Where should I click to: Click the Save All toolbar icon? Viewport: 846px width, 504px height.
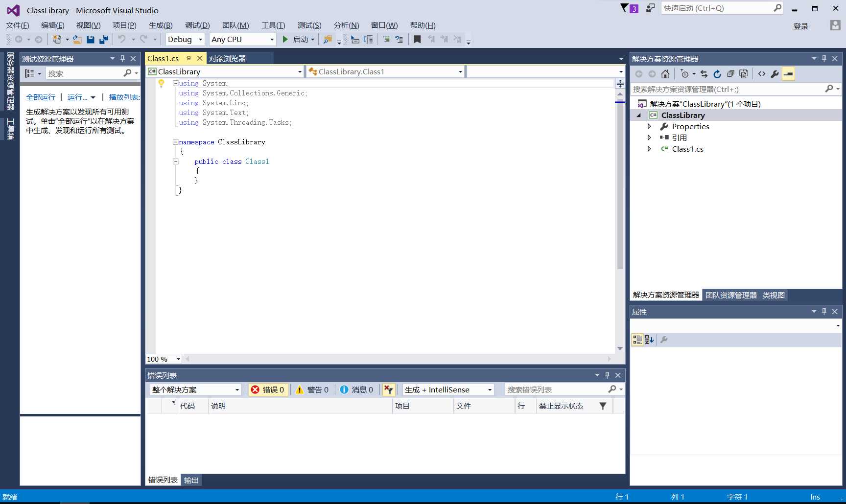[x=103, y=39]
